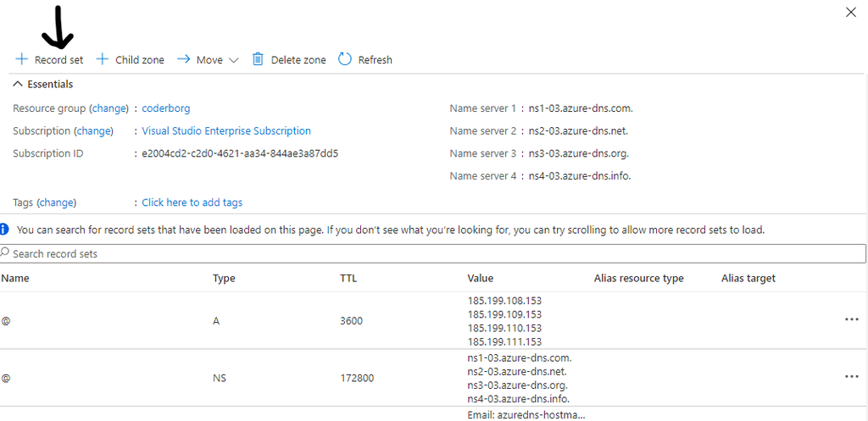Click the plus icon for Child zone

(x=102, y=59)
